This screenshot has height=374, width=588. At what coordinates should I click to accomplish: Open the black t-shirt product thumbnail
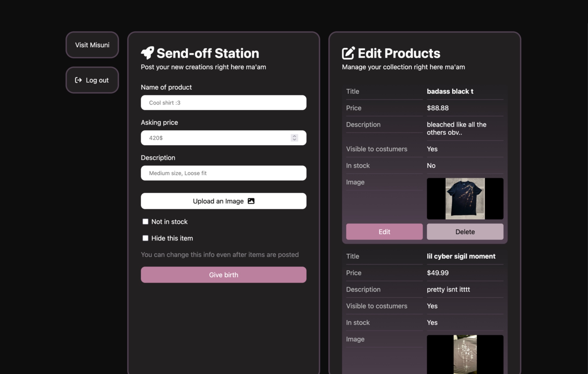tap(465, 199)
